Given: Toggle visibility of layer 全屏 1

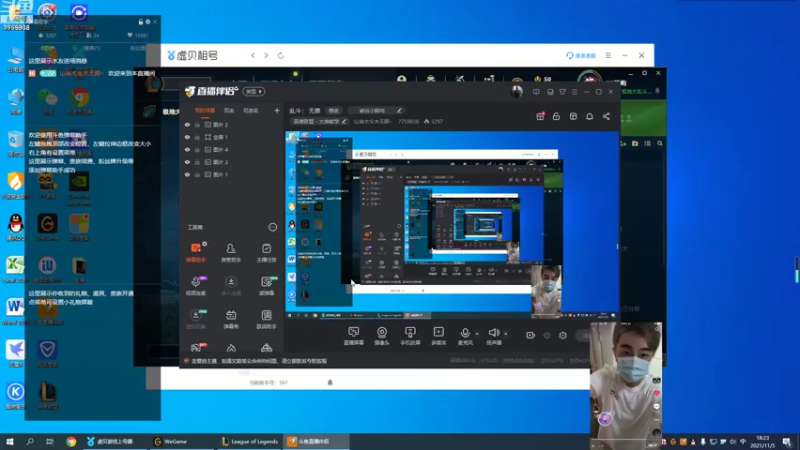Looking at the screenshot, I should pyautogui.click(x=187, y=137).
